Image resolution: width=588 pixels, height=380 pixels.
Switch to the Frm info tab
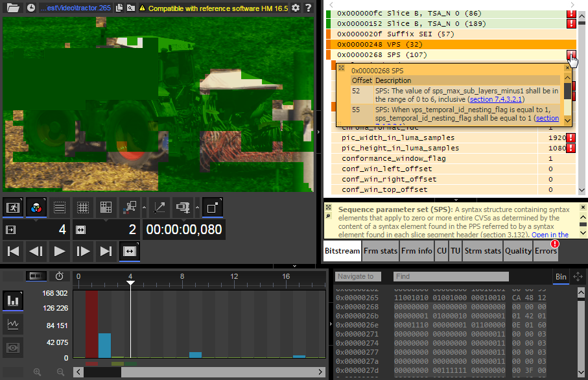coord(417,251)
